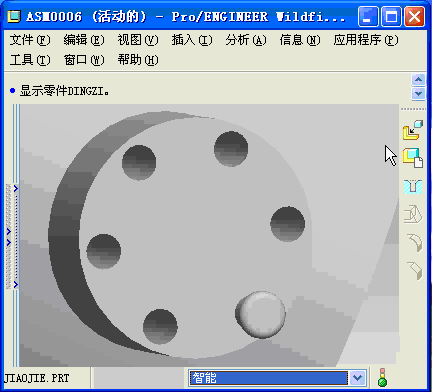This screenshot has width=432, height=392.
Task: Click the message text 显示零件DINGZI
Action: pyautogui.click(x=64, y=91)
